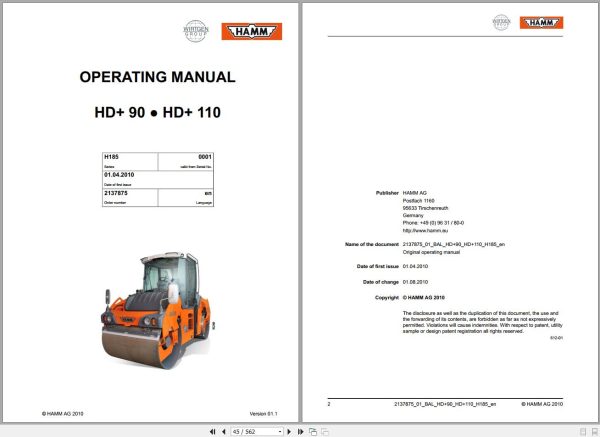Go to the previous page arrow
The image size is (600, 437).
224,432
